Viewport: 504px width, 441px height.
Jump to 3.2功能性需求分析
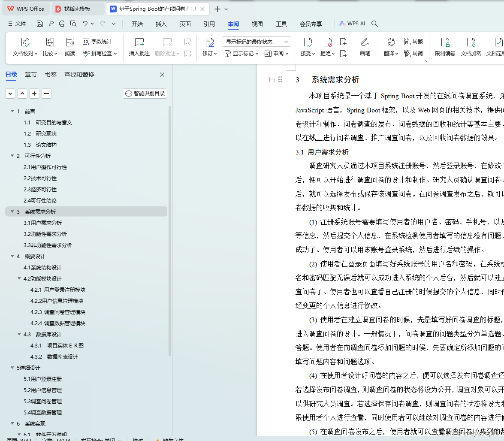pos(45,234)
